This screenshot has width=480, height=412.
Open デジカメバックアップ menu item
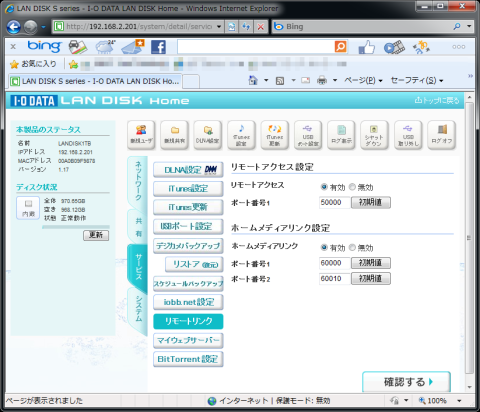[x=188, y=246]
